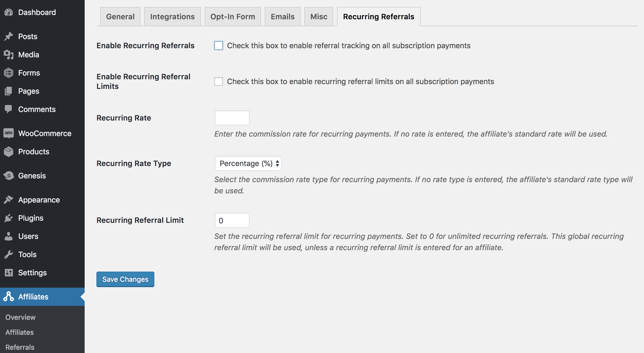Screen dimensions: 644x353
Task: Toggle Enable Recurring Referral Limits checkbox
Action: point(219,81)
